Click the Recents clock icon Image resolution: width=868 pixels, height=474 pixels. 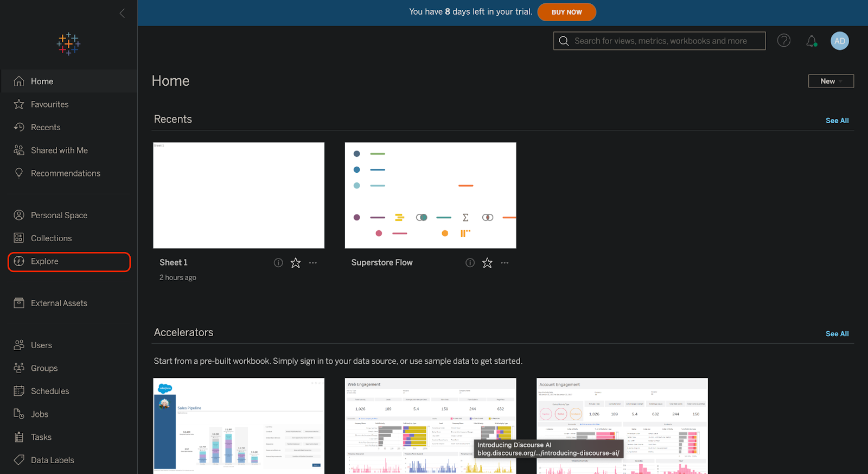pos(19,127)
